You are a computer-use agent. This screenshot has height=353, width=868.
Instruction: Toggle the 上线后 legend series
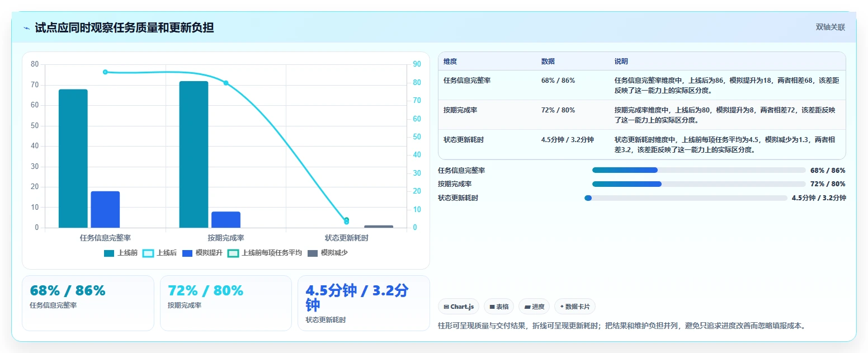160,253
